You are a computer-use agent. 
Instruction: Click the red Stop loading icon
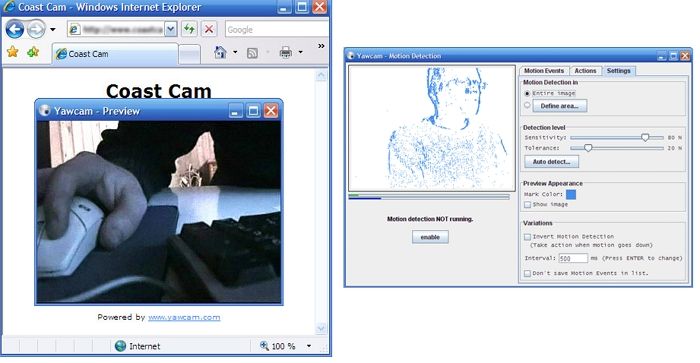coord(208,29)
